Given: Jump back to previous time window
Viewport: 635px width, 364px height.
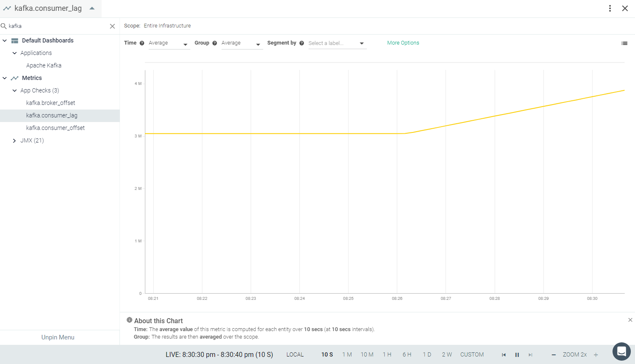Looking at the screenshot, I should 504,355.
